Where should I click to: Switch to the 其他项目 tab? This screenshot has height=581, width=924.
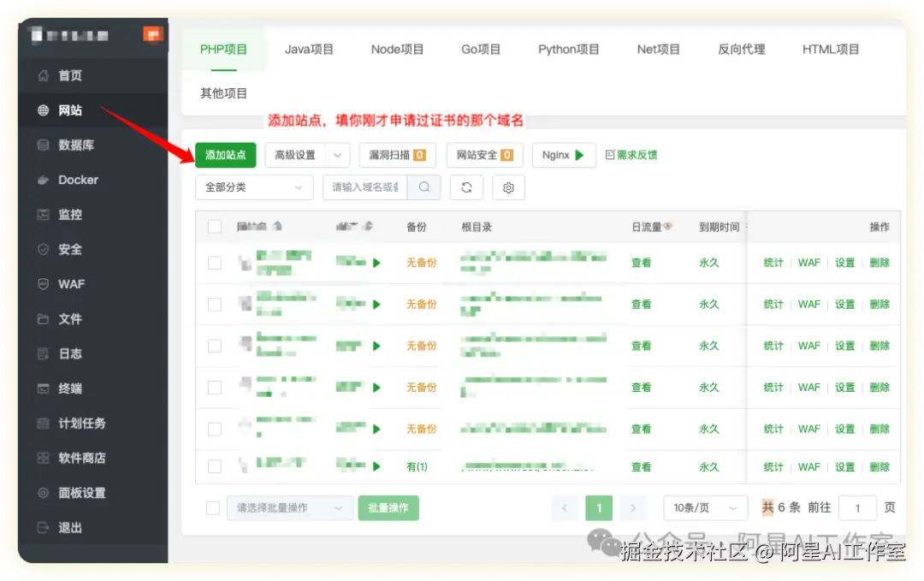(x=224, y=93)
